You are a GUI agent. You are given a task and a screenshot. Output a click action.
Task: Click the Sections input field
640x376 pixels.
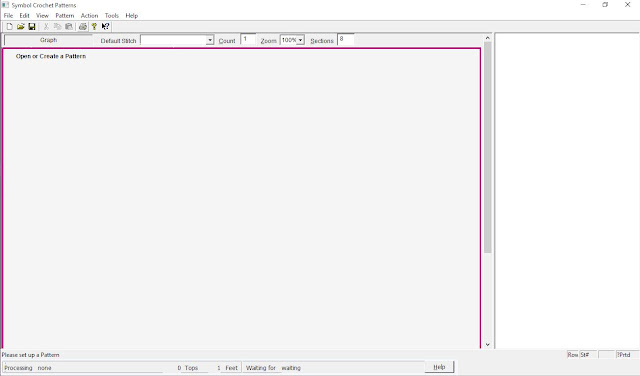click(x=346, y=39)
